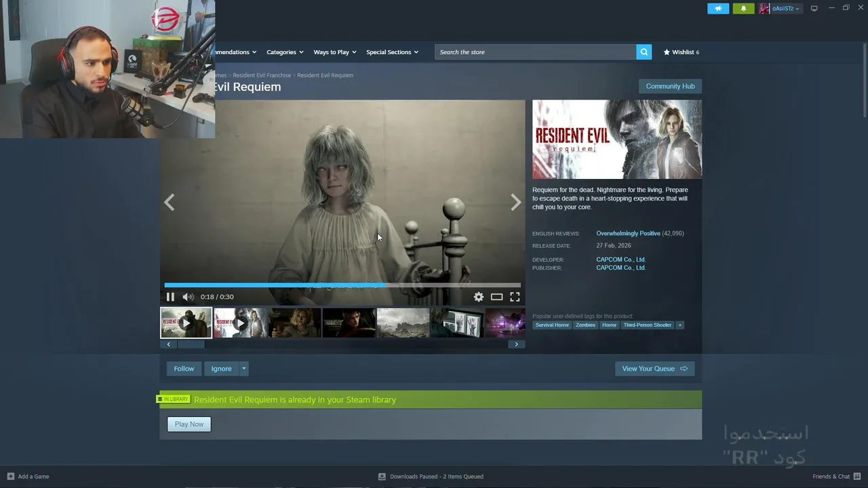The width and height of the screenshot is (868, 488).
Task: Select the Zombies tag
Action: point(585,325)
